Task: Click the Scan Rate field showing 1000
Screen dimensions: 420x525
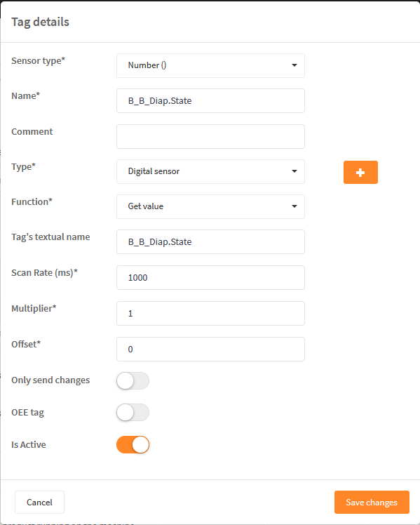Action: [210, 277]
